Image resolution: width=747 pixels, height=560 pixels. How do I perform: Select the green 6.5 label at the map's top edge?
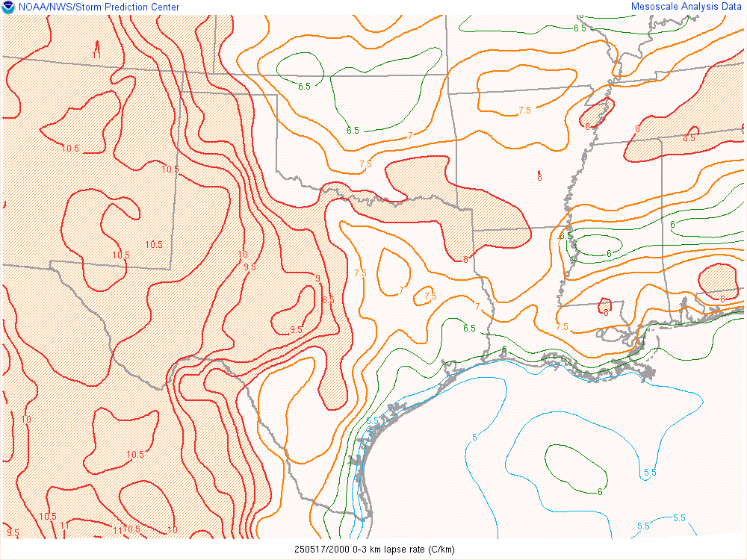pyautogui.click(x=580, y=28)
